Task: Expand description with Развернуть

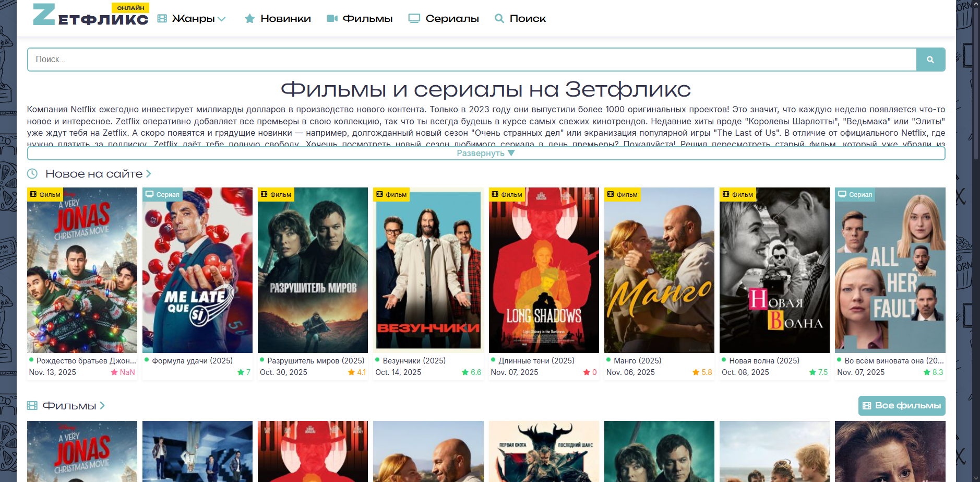Action: pyautogui.click(x=486, y=153)
